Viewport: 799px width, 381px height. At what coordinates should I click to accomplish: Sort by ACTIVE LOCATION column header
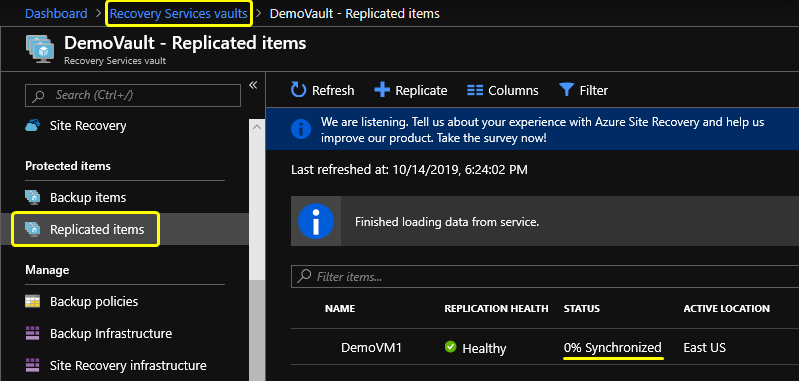click(727, 309)
